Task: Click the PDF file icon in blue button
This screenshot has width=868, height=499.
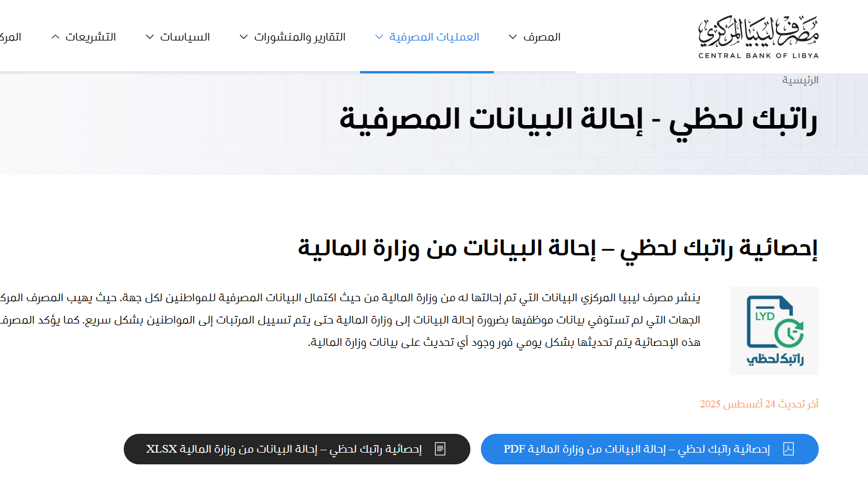Action: [x=788, y=449]
